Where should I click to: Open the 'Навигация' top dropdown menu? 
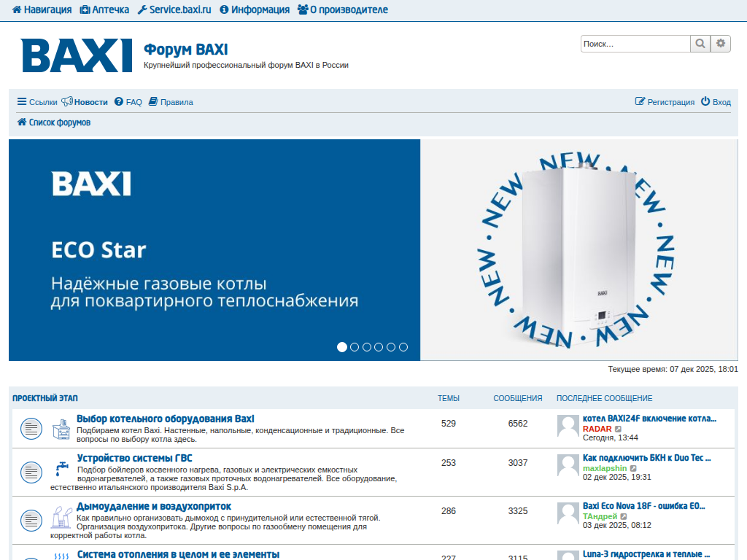42,10
